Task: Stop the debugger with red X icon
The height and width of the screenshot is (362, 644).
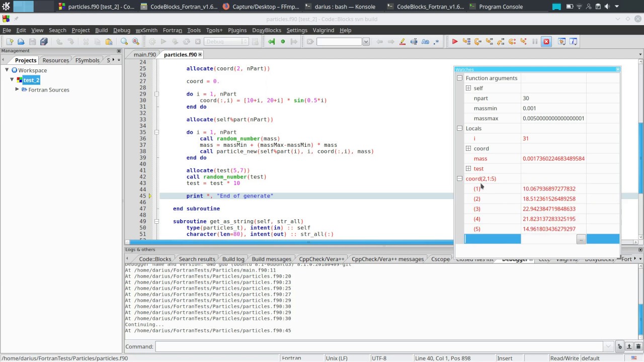Action: point(546,42)
